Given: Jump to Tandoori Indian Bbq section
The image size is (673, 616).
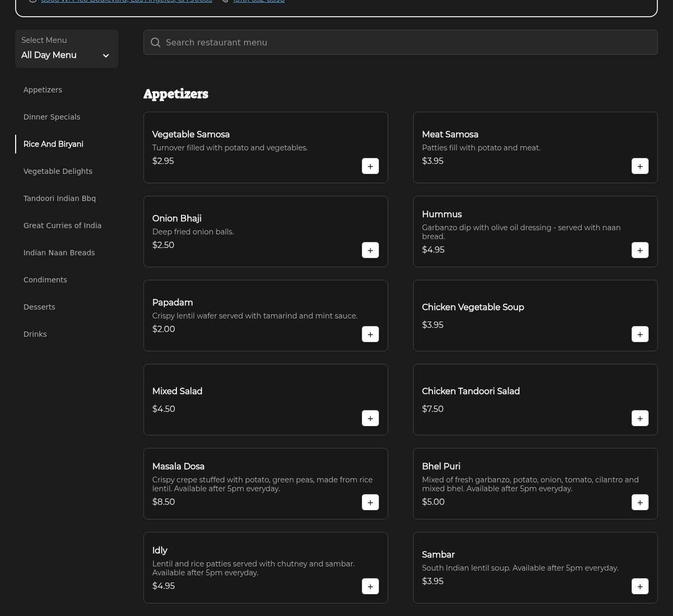Looking at the screenshot, I should [59, 198].
